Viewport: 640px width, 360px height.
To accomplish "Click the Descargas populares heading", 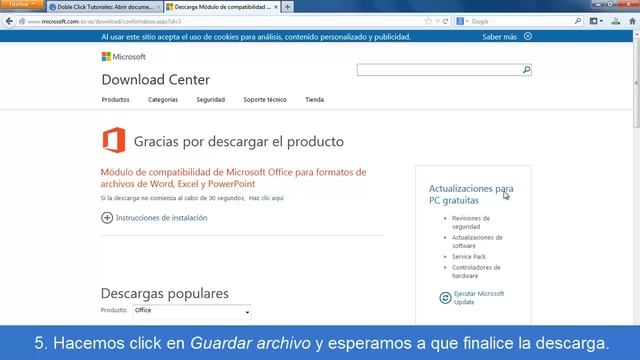I will click(x=164, y=293).
